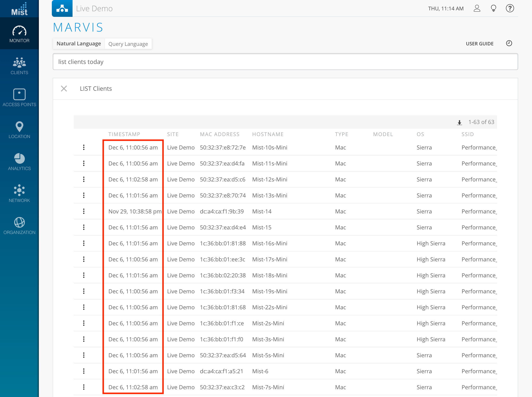
Task: Switch to the Query Language tab
Action: 128,44
